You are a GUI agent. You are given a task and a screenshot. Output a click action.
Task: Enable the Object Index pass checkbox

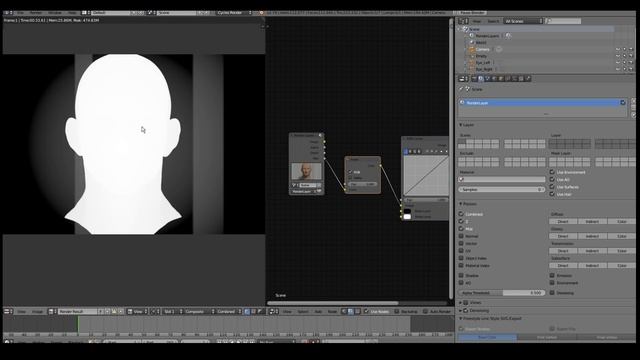point(461,258)
